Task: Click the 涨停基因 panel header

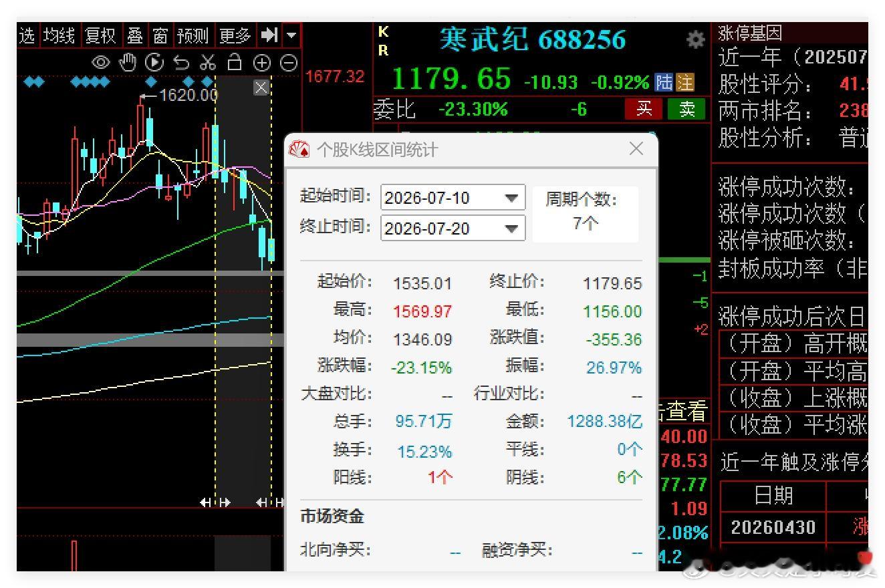Action: click(750, 33)
